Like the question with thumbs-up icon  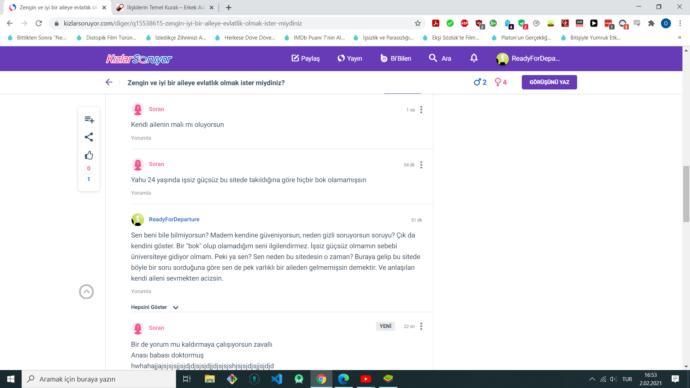pos(89,155)
